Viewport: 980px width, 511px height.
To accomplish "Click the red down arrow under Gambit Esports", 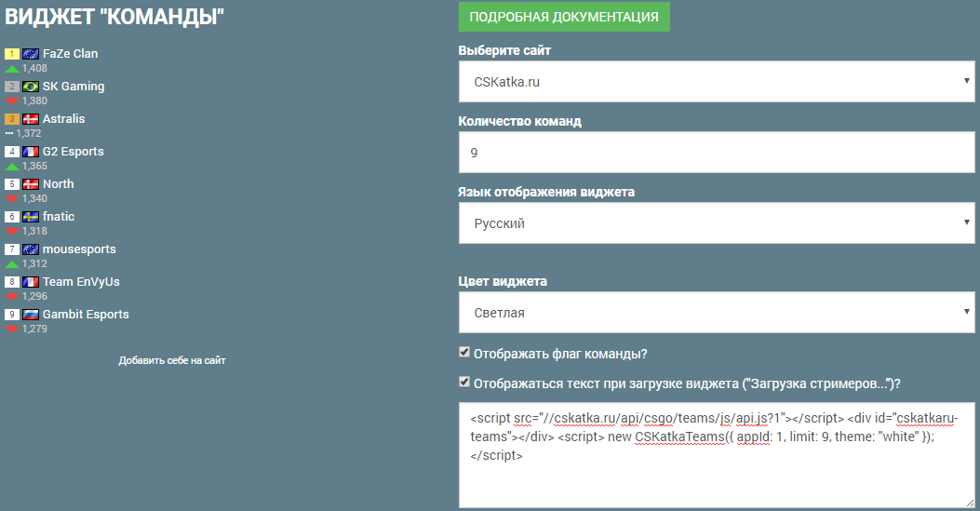I will (x=12, y=329).
